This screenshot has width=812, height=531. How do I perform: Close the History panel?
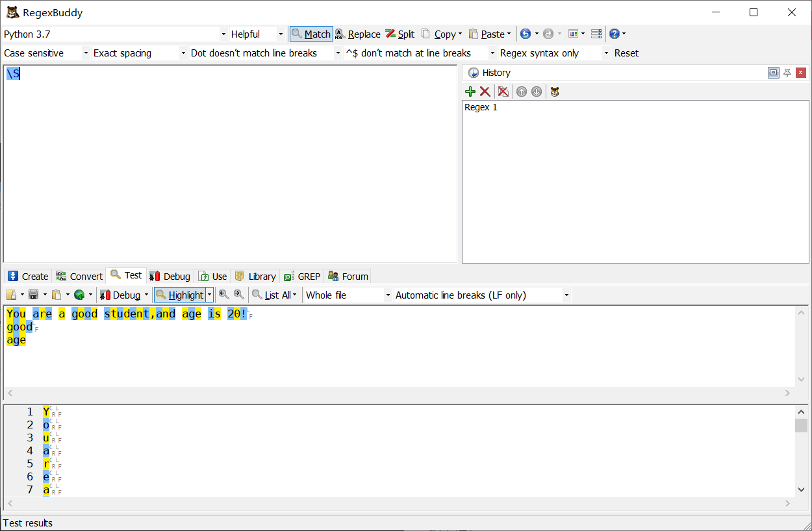[x=801, y=73]
